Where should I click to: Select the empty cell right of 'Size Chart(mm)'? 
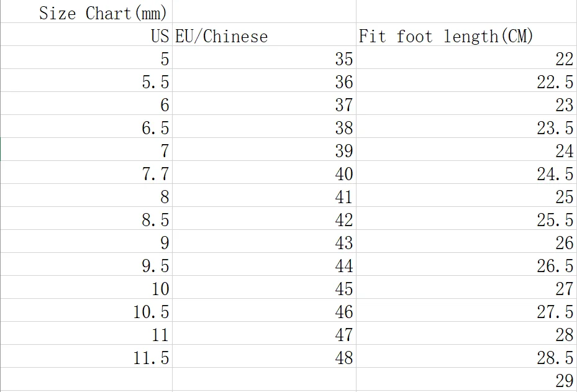(x=264, y=11)
